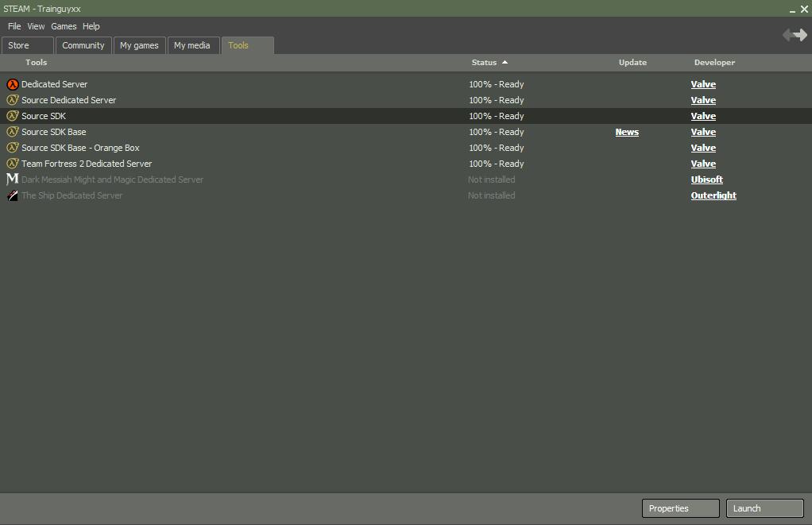Click the forward navigation arrow
Image resolution: width=812 pixels, height=525 pixels.
801,35
